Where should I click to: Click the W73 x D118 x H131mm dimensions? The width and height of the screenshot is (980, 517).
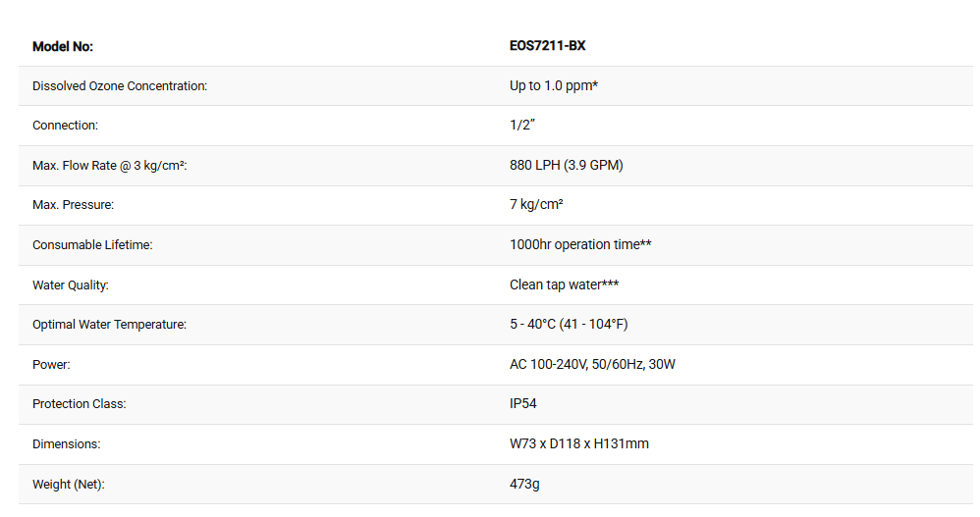pyautogui.click(x=579, y=444)
